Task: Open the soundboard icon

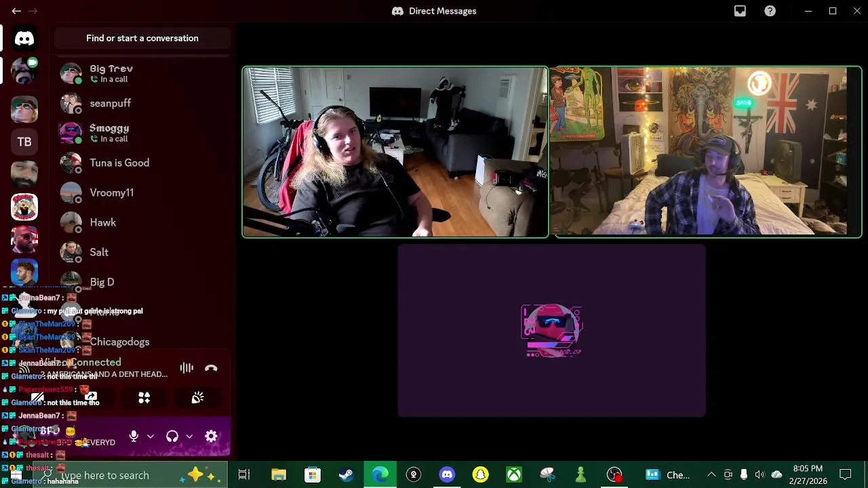Action: [197, 398]
